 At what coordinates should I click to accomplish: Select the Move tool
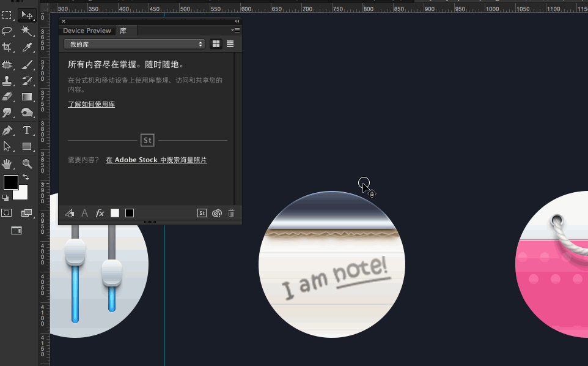pyautogui.click(x=27, y=15)
